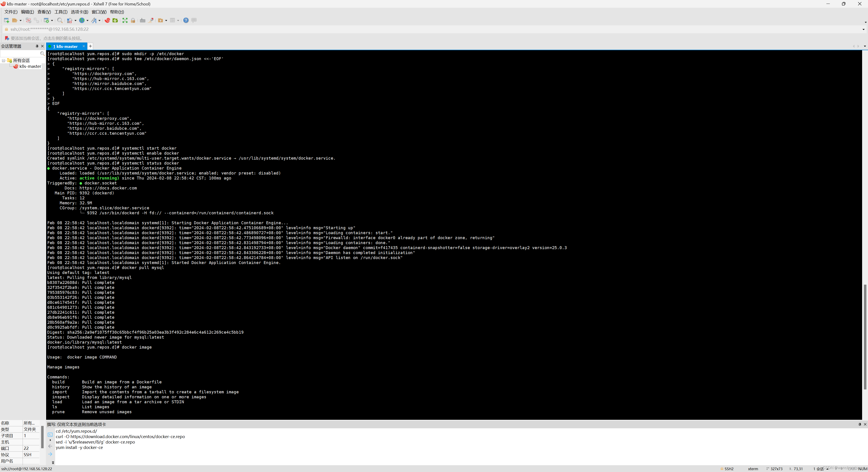868x472 pixels.
Task: Select the k8s-master session tab
Action: click(66, 46)
